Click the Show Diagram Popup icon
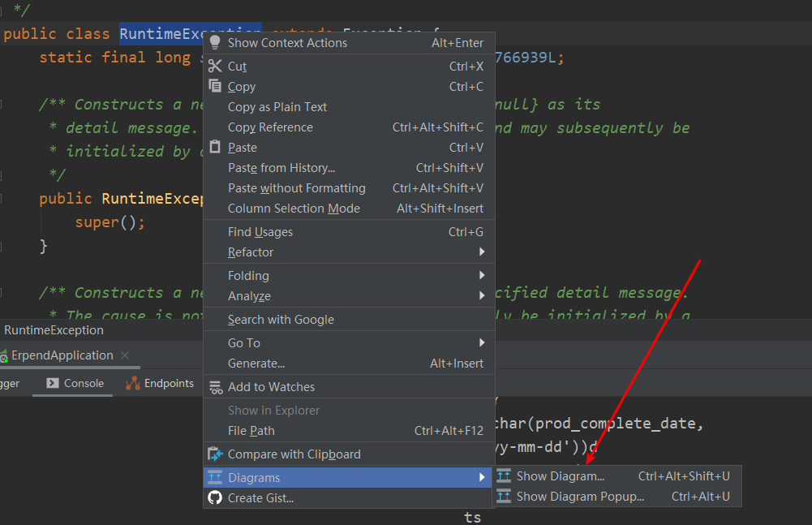This screenshot has height=525, width=812. click(x=504, y=496)
